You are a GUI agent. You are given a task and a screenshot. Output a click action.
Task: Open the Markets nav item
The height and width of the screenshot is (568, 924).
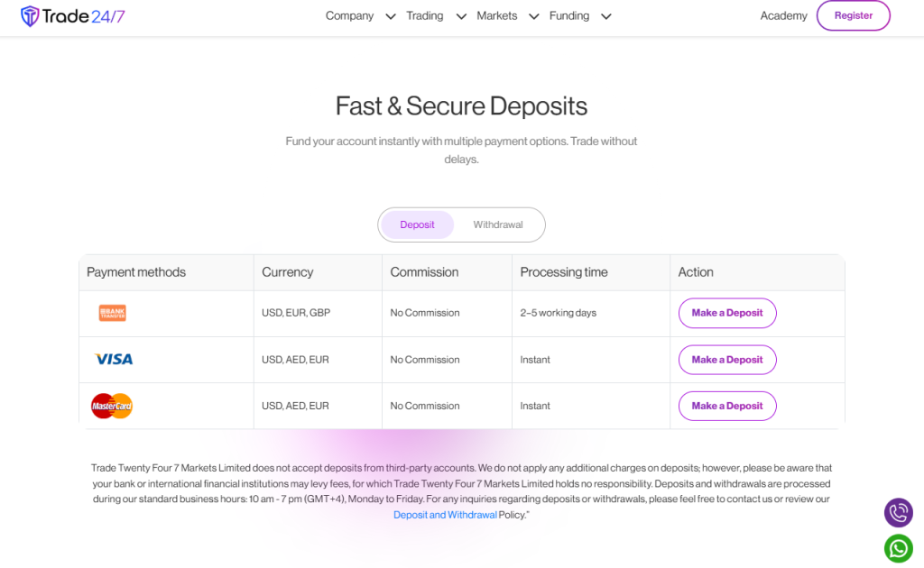coord(497,16)
